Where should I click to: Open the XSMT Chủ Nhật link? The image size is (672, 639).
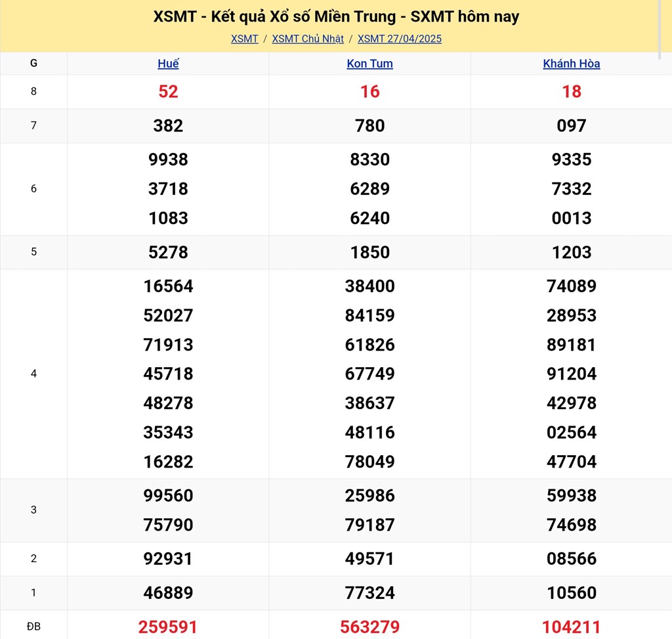coord(308,39)
